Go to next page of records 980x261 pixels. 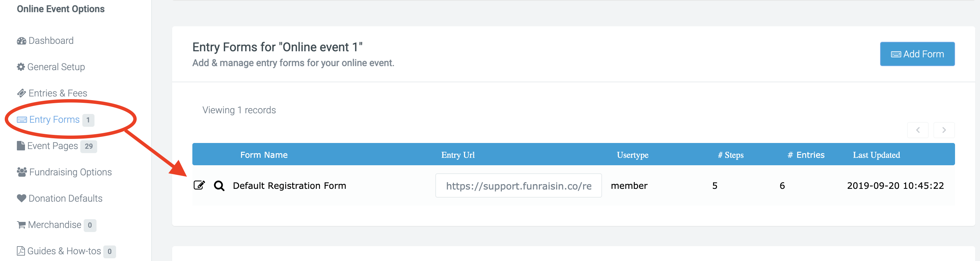944,130
